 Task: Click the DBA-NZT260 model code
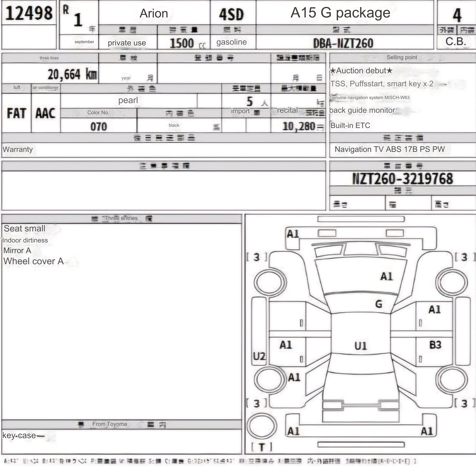343,43
